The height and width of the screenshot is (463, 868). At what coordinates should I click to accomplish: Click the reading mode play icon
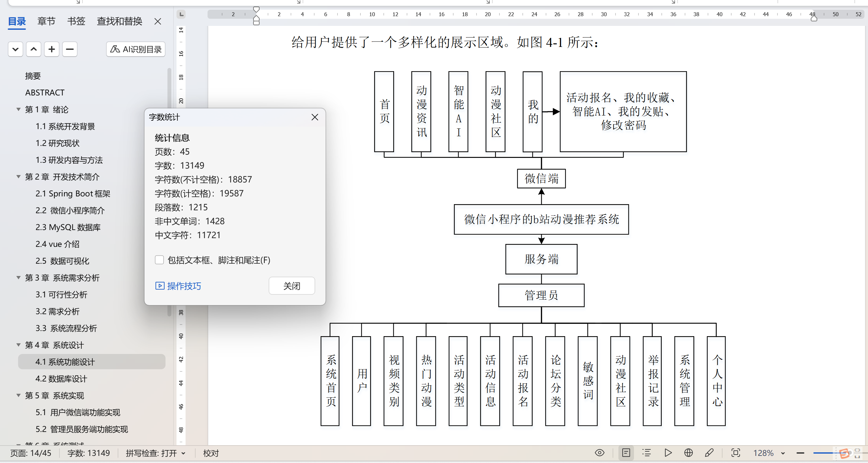(x=668, y=453)
